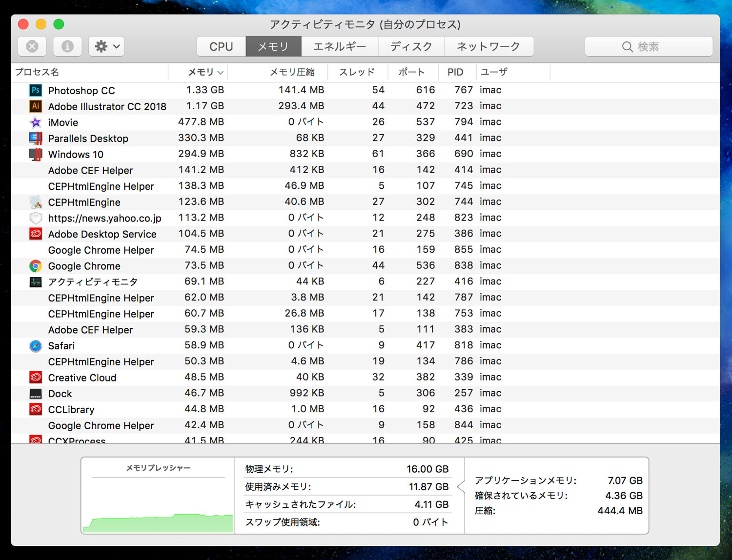Screen dimensions: 732x560
Task: Open the ネットワーク tab
Action: click(488, 46)
